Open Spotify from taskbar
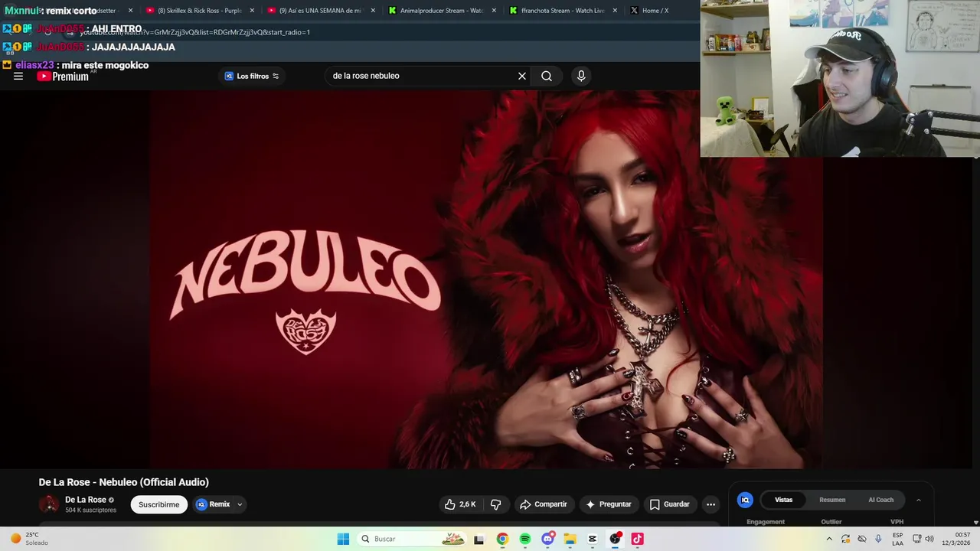Screen dimensions: 980x551 coord(525,539)
